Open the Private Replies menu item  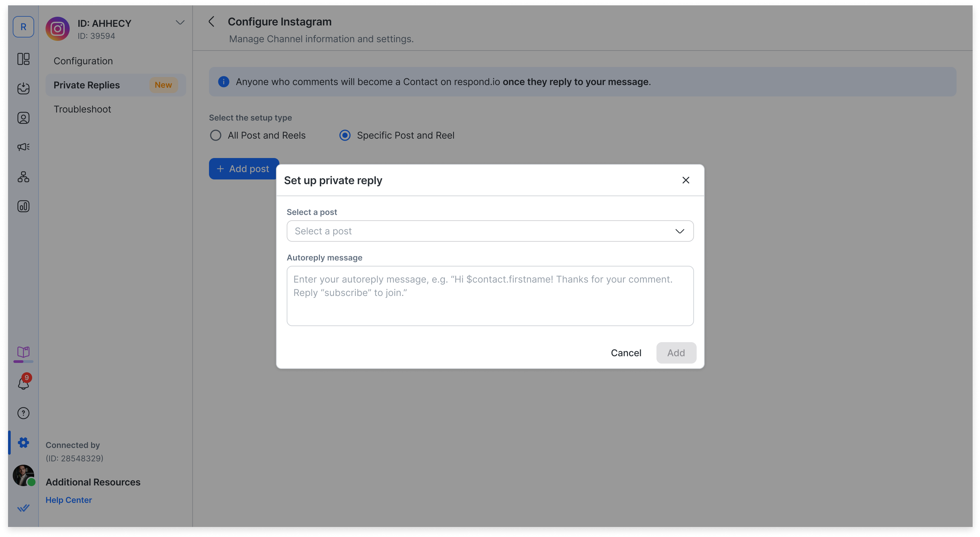(87, 85)
